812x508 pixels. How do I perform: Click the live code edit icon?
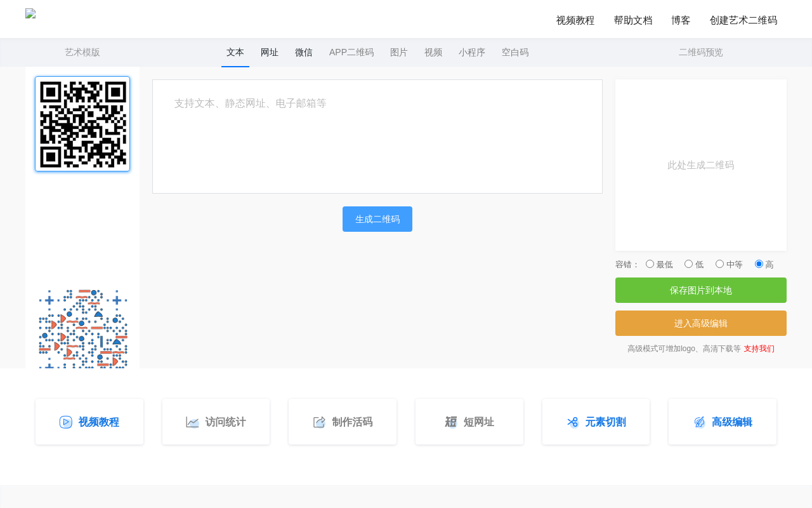[319, 422]
